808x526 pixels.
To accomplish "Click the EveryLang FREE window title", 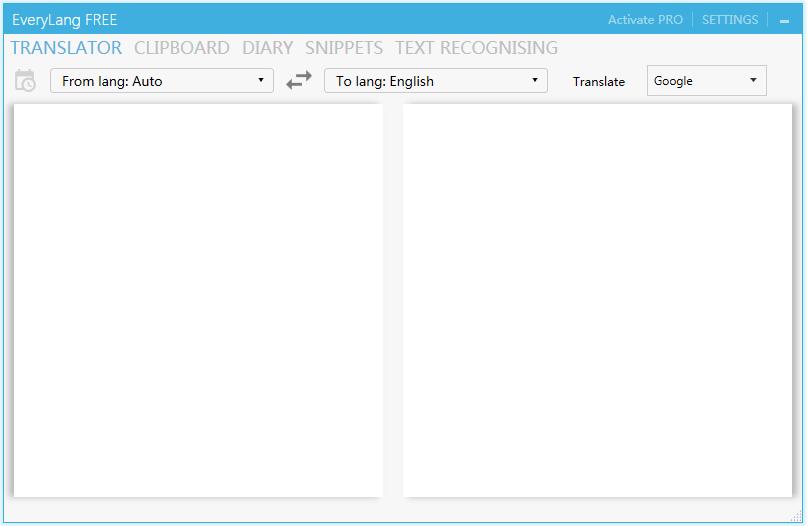I will [65, 20].
